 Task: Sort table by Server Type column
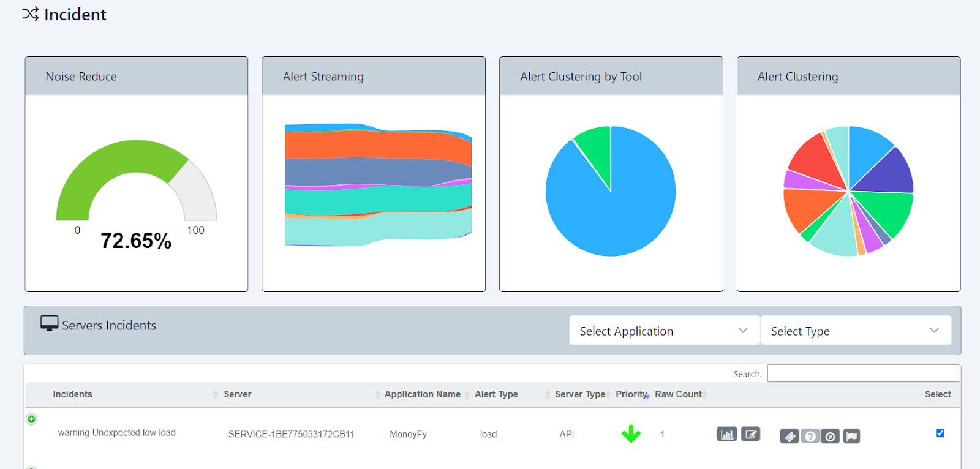coord(580,394)
